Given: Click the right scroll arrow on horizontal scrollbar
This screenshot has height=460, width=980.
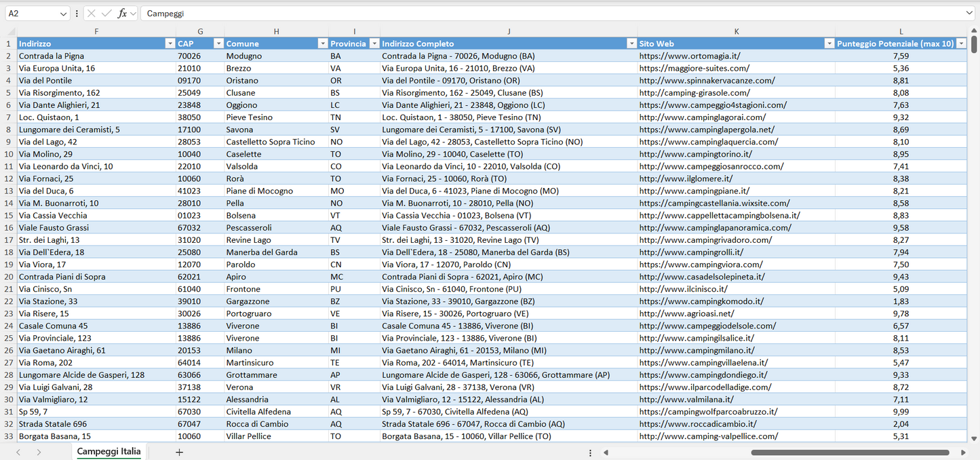Looking at the screenshot, I should point(963,451).
